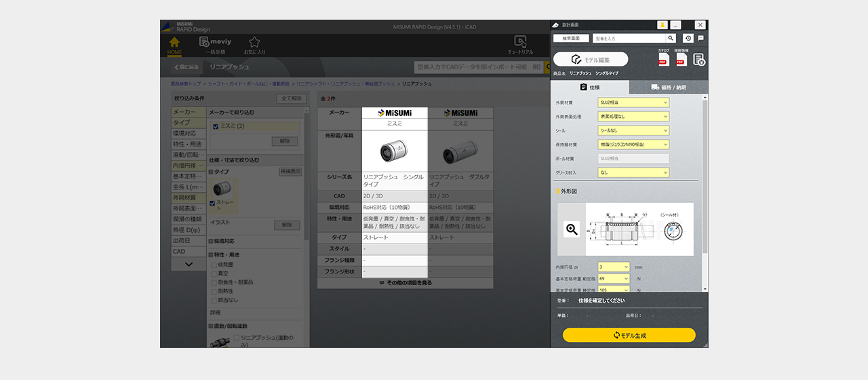This screenshot has height=380, width=868.
Task: Click the history clock icon in design panel
Action: tap(688, 39)
